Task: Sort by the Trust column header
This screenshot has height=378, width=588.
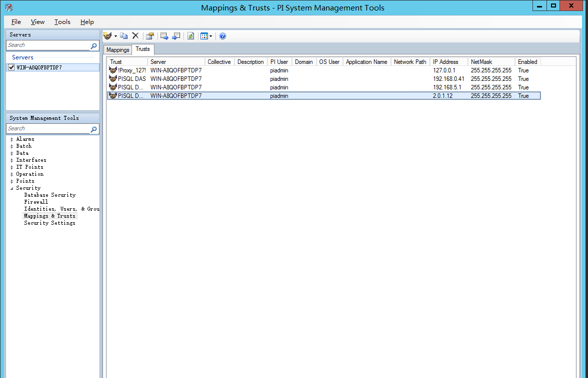Action: pyautogui.click(x=127, y=62)
